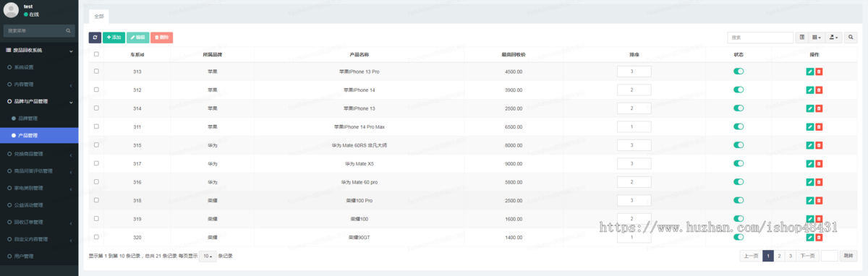
Task: Edit row 318 with pencil icon
Action: (x=809, y=200)
